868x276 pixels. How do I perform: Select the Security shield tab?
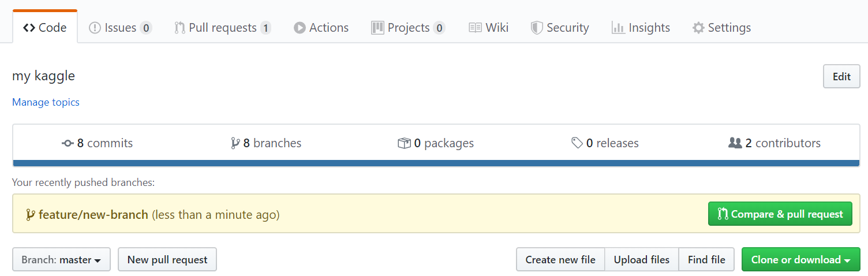click(x=560, y=28)
